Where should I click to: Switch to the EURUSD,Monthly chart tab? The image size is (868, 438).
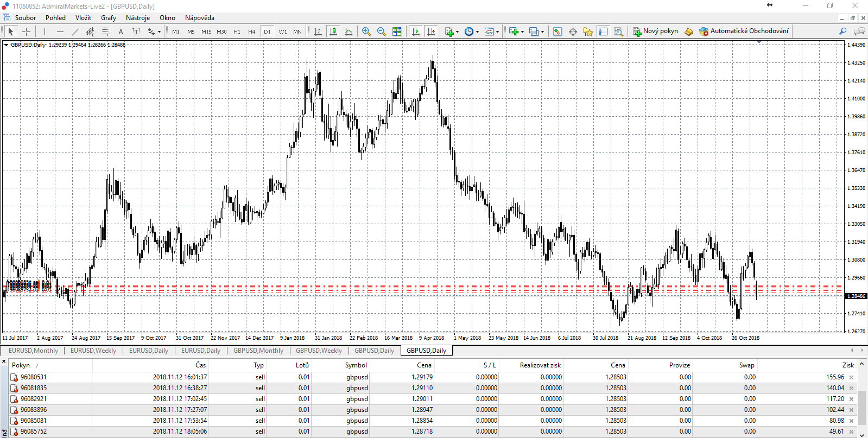(33, 351)
